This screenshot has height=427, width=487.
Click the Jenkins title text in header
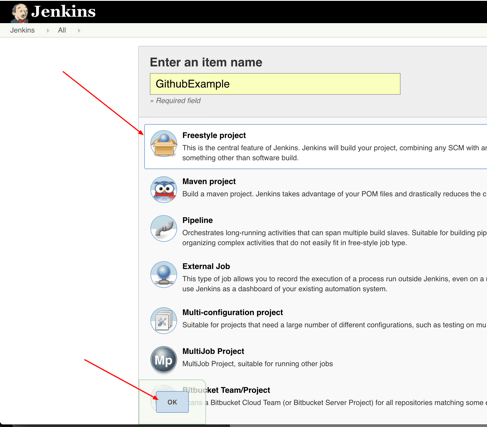[x=63, y=12]
